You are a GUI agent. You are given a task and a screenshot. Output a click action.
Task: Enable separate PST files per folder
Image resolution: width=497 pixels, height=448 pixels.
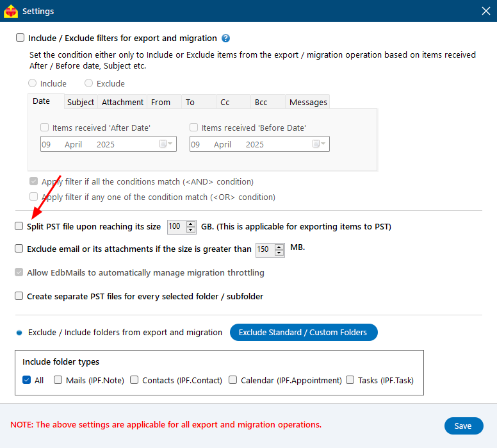click(x=19, y=296)
